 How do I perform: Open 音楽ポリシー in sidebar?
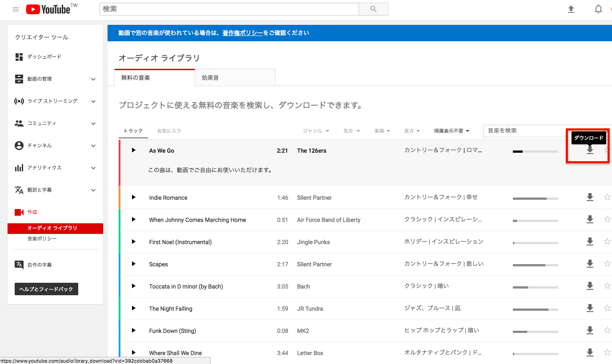click(42, 239)
